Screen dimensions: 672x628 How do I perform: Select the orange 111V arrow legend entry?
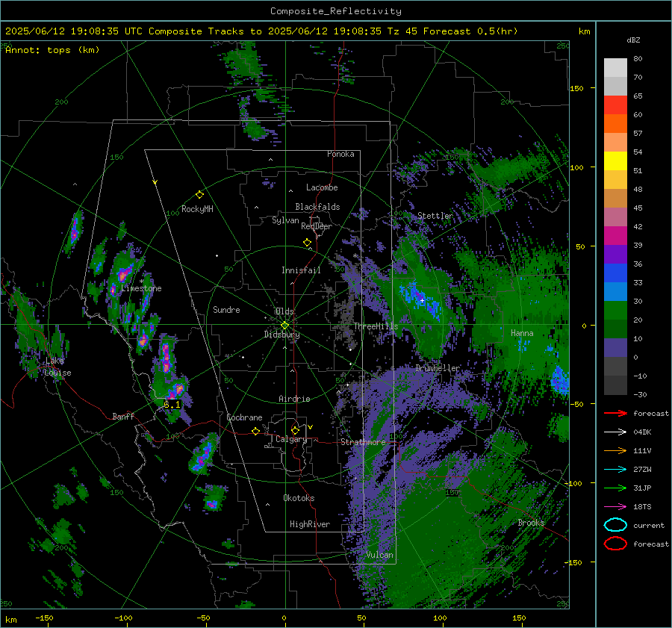[x=615, y=450]
